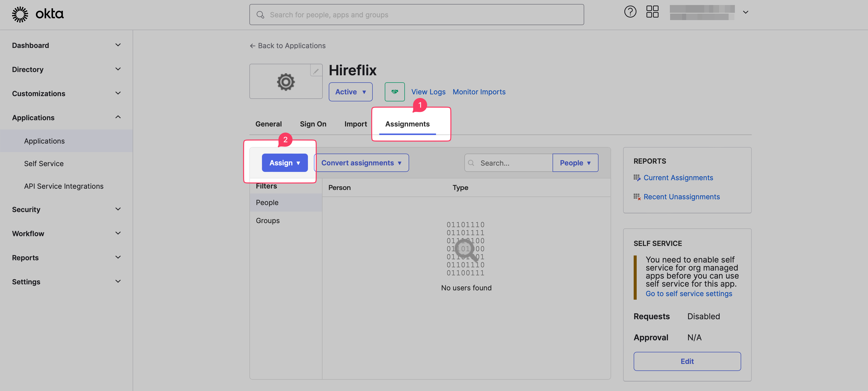The image size is (868, 391).
Task: Open Applications submenu item in sidebar
Action: 66,141
